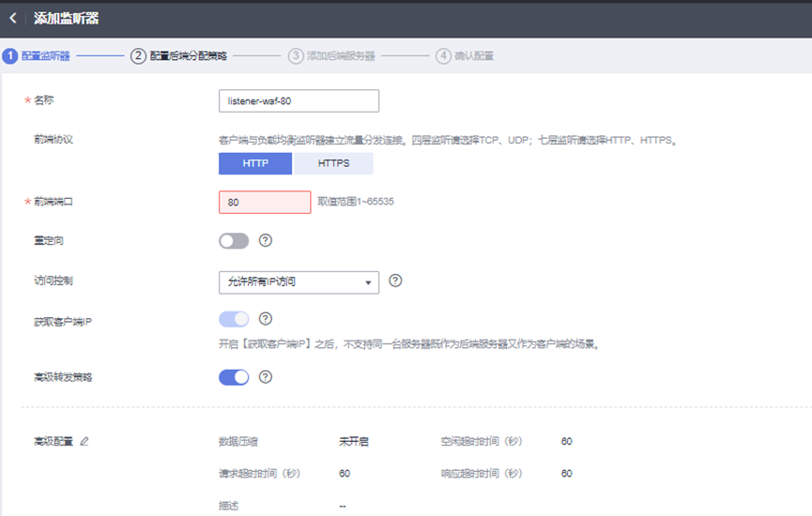Open the 允许所有IP访问 access control dropdown
Image resolution: width=812 pixels, height=516 pixels.
[299, 282]
